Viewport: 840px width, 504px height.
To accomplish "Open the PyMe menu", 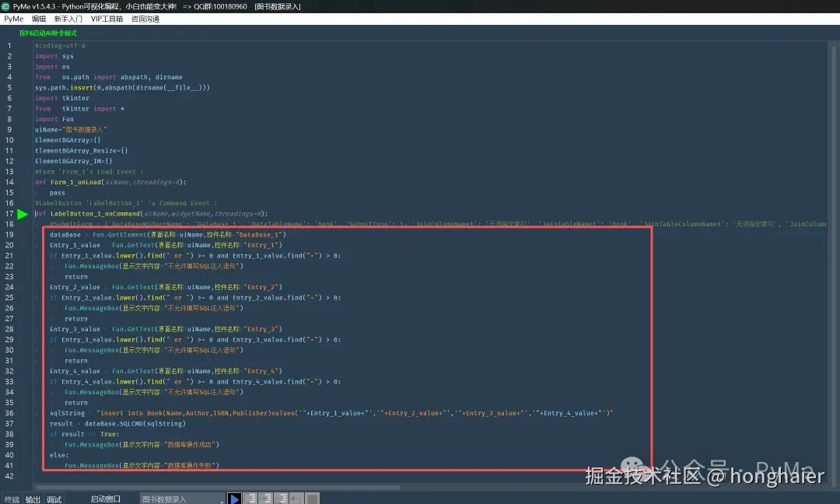I will (14, 19).
